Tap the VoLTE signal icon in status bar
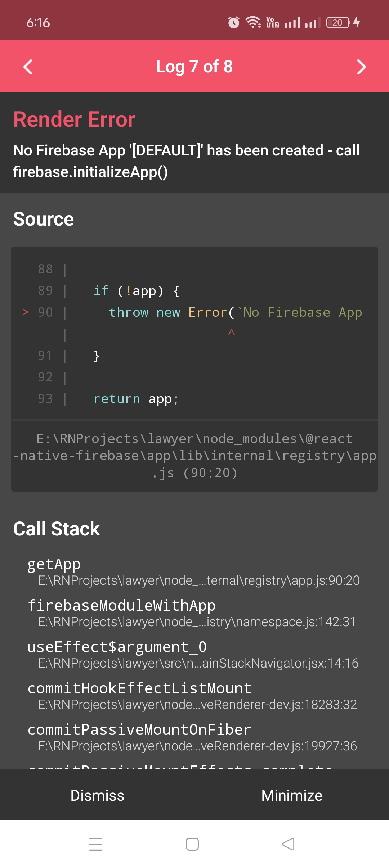 pos(273,22)
